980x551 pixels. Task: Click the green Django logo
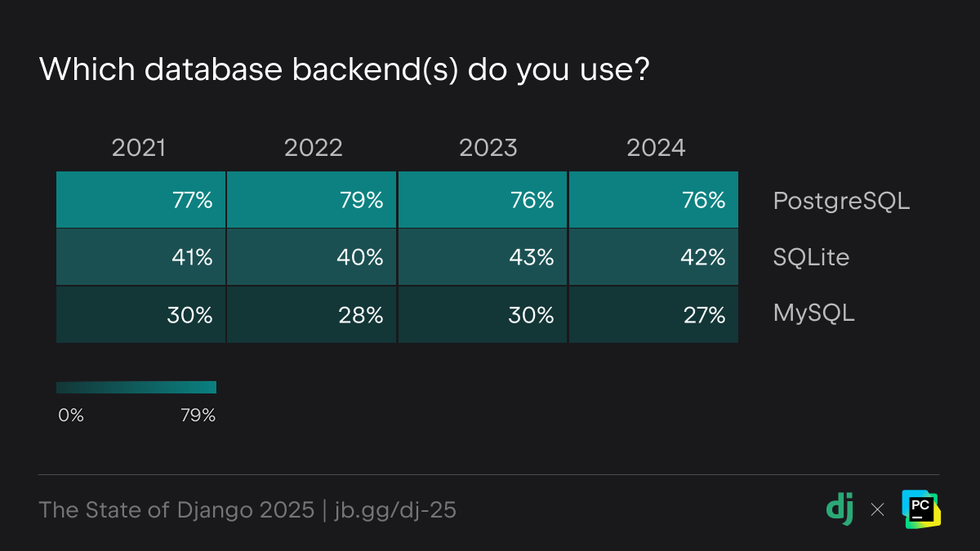[x=840, y=509]
